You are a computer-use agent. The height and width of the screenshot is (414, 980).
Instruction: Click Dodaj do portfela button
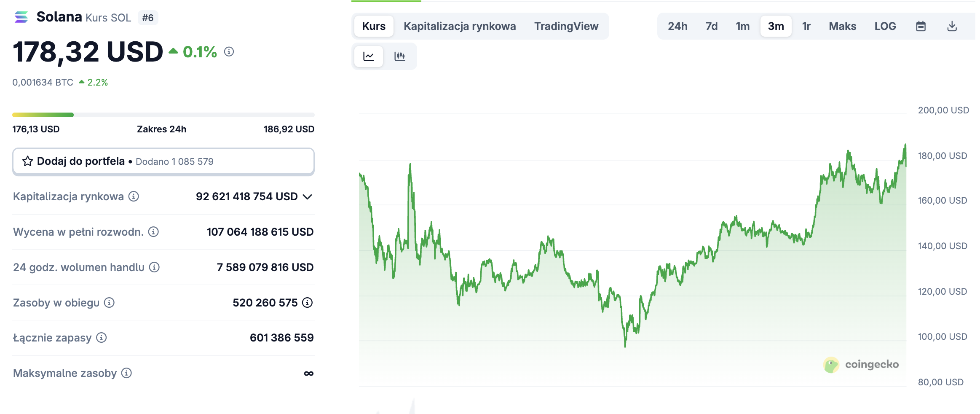pos(163,161)
